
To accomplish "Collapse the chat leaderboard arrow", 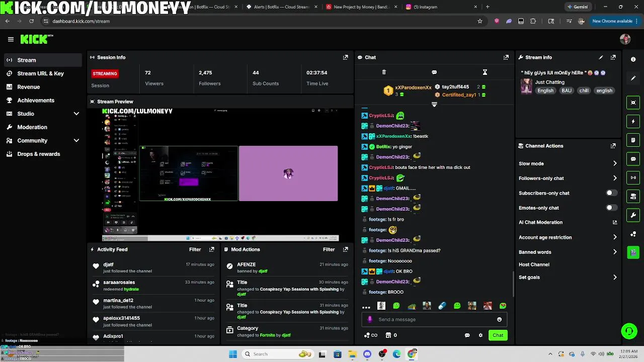I will pyautogui.click(x=434, y=105).
